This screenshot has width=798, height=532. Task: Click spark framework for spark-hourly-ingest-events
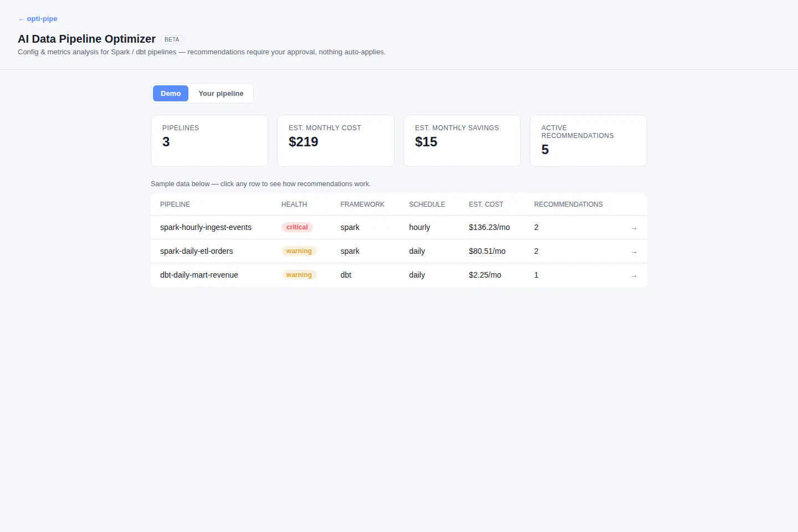350,227
